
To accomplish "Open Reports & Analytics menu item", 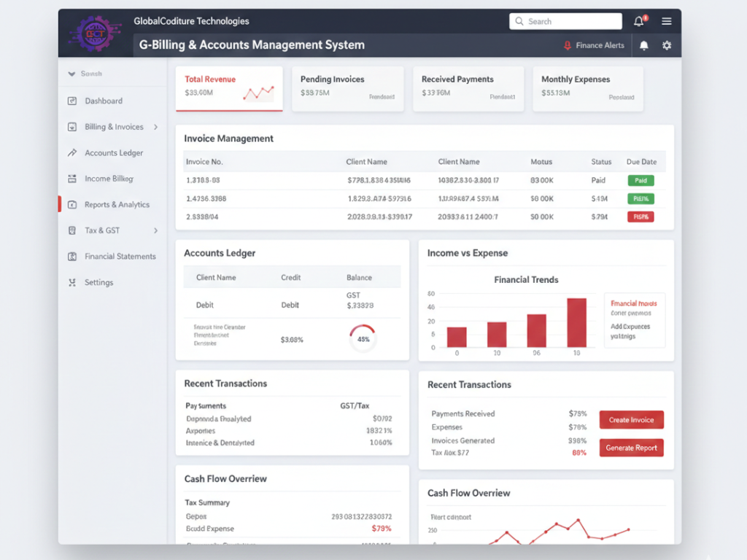I will tap(117, 205).
